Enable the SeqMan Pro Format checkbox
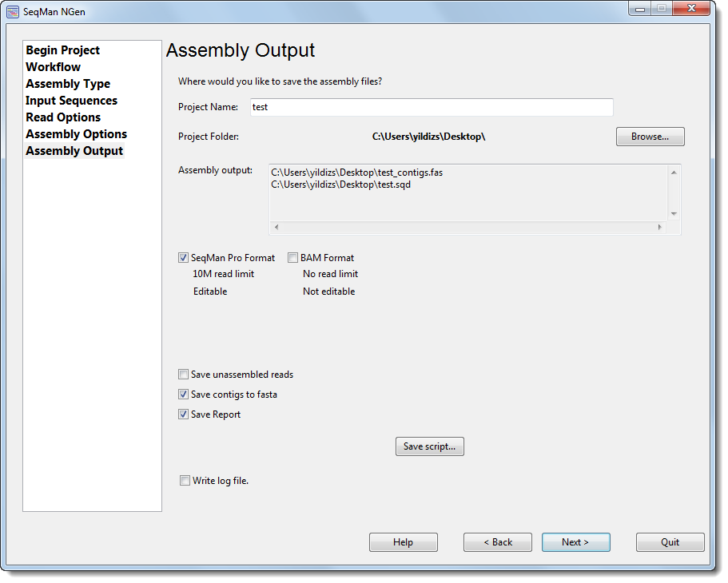728x583 pixels. (x=183, y=258)
